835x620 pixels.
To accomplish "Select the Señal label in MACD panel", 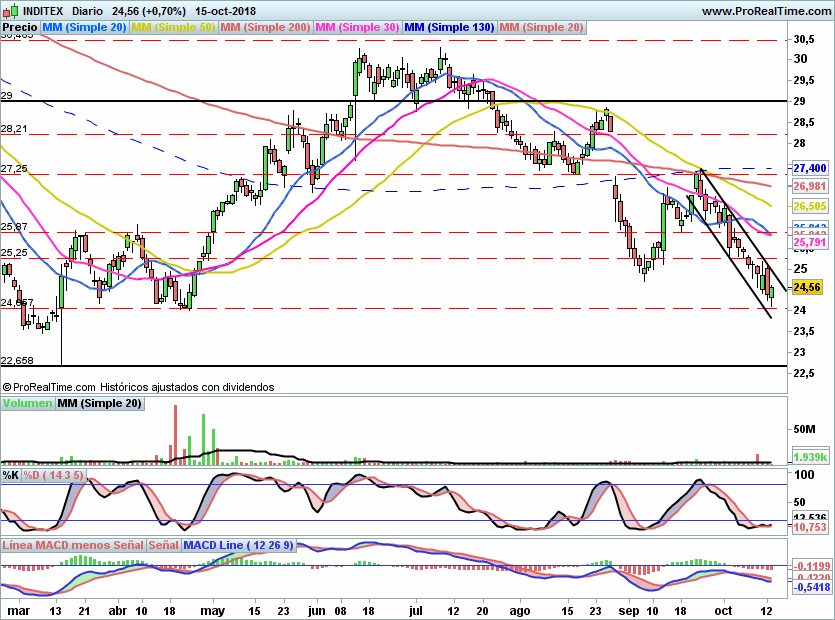I will pyautogui.click(x=163, y=545).
